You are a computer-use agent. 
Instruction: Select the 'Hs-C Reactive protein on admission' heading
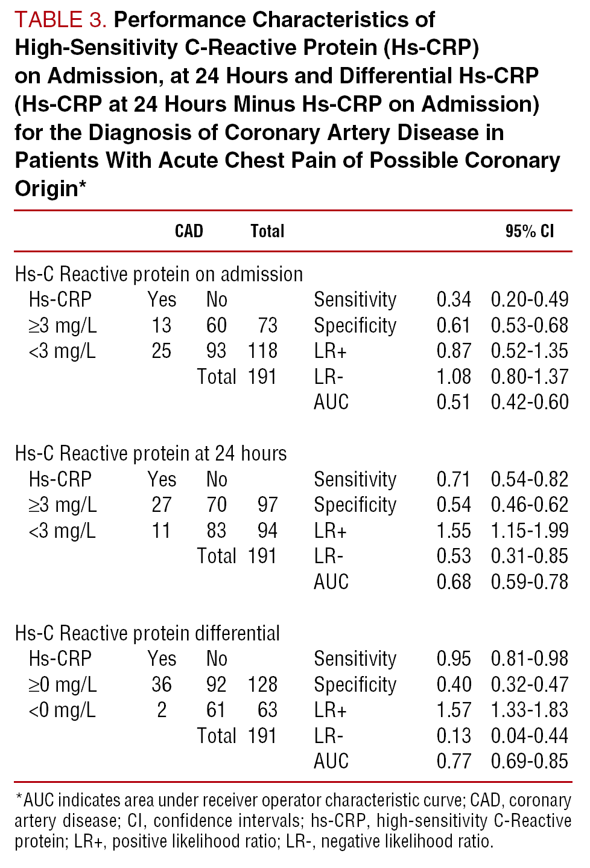point(159,274)
